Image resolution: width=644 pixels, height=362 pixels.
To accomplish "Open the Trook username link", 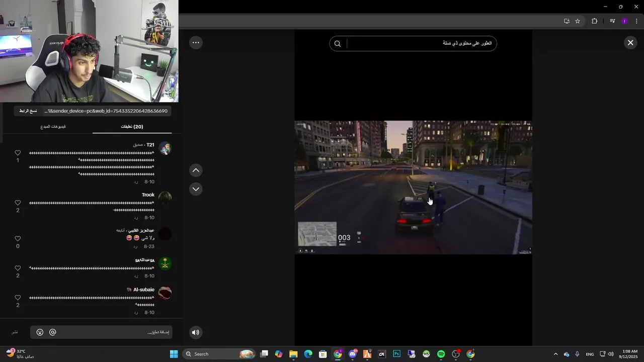I will [x=148, y=195].
